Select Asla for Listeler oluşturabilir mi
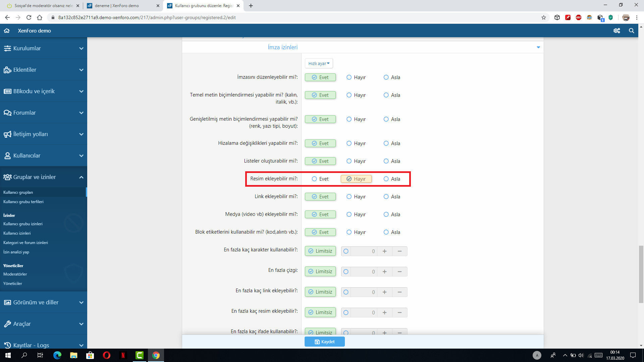 tap(386, 161)
